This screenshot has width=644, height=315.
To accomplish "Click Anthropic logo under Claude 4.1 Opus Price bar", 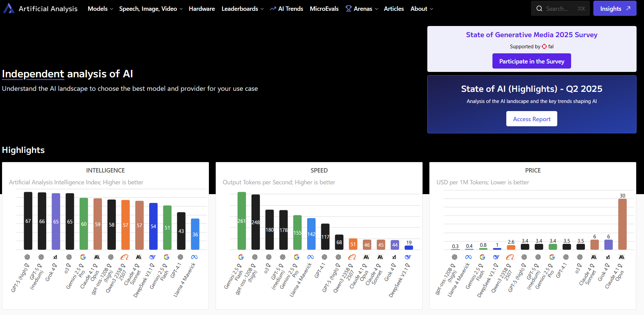I will 622,257.
